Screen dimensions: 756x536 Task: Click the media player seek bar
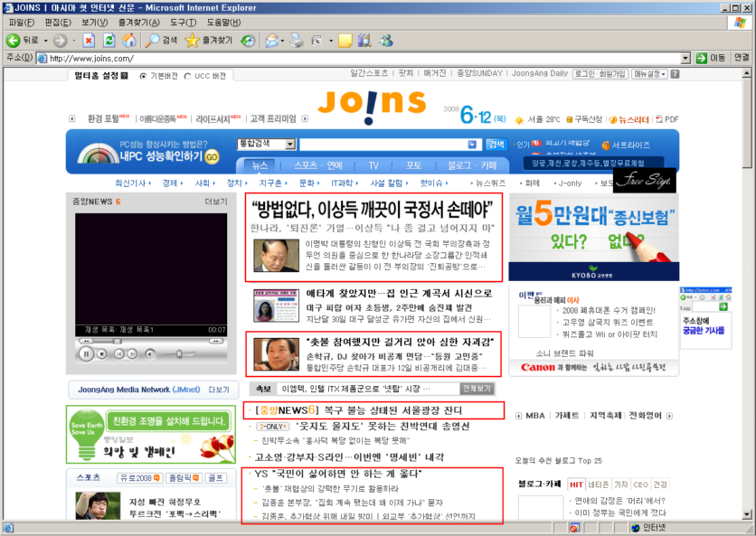coord(150,342)
